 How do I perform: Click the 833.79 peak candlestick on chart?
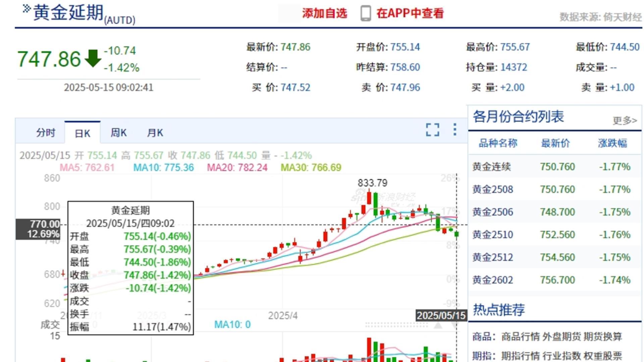pyautogui.click(x=369, y=198)
